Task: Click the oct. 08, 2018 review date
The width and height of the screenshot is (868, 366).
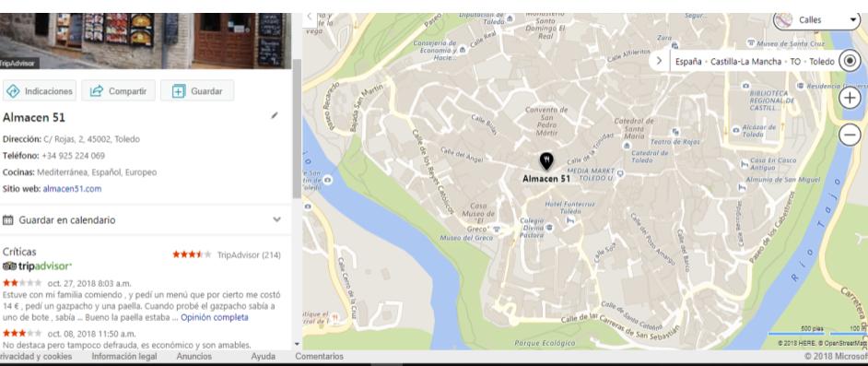Action: pyautogui.click(x=91, y=334)
